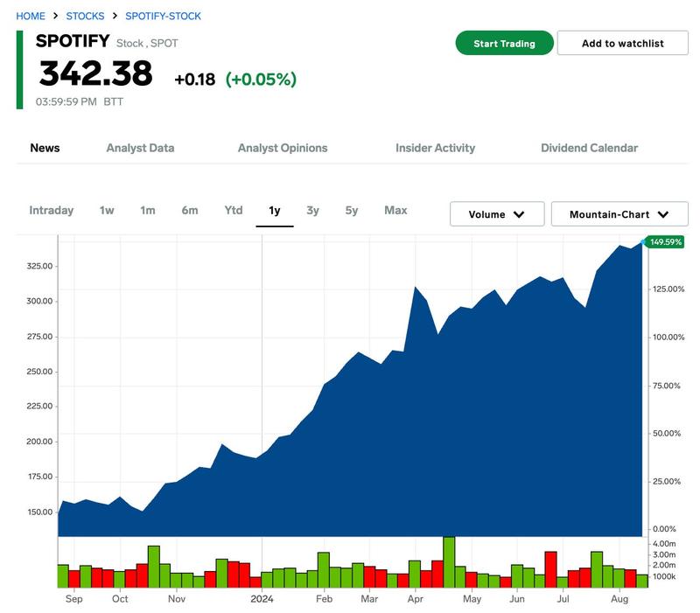The width and height of the screenshot is (700, 613).
Task: Switch chart range to 1w
Action: click(x=107, y=210)
